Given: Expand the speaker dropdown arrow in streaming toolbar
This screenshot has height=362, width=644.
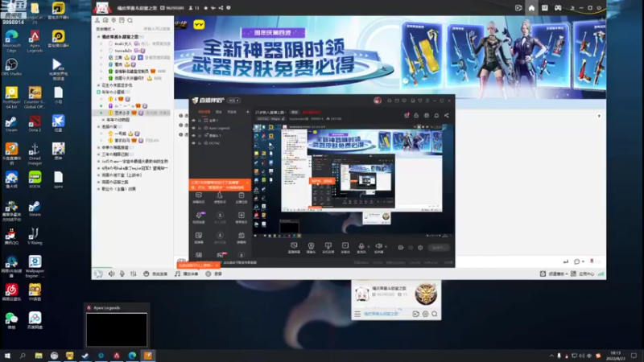Looking at the screenshot, I should (386, 247).
